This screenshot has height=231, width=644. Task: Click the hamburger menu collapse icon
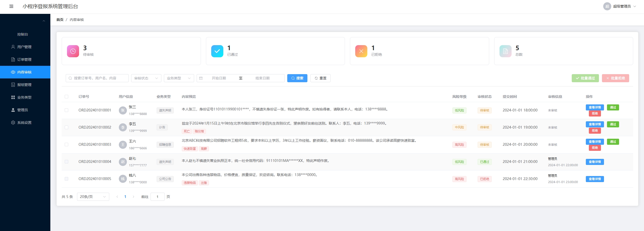point(11,6)
